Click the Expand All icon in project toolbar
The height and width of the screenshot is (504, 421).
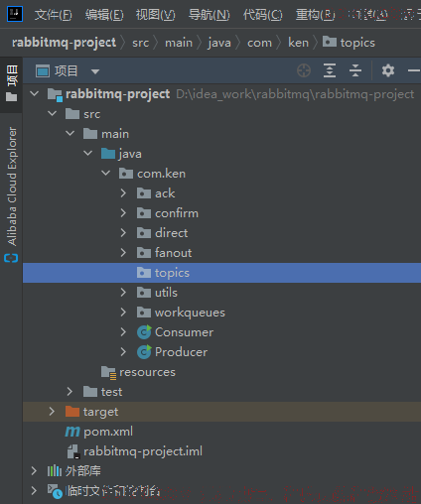pos(330,70)
